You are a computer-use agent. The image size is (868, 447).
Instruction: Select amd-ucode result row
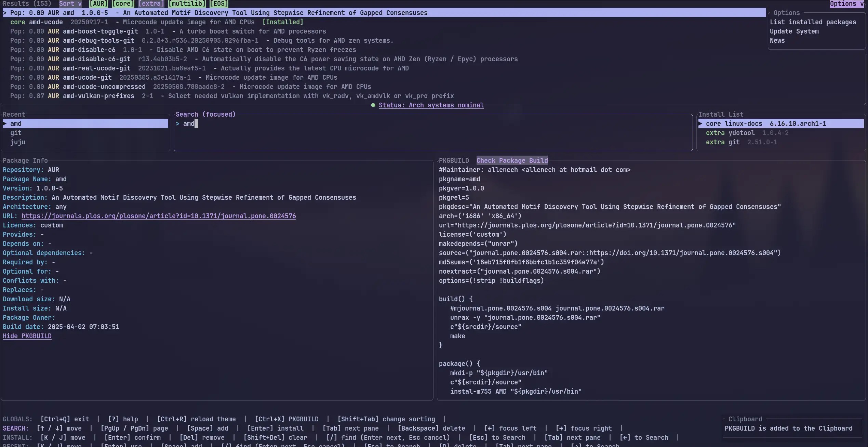pyautogui.click(x=384, y=22)
